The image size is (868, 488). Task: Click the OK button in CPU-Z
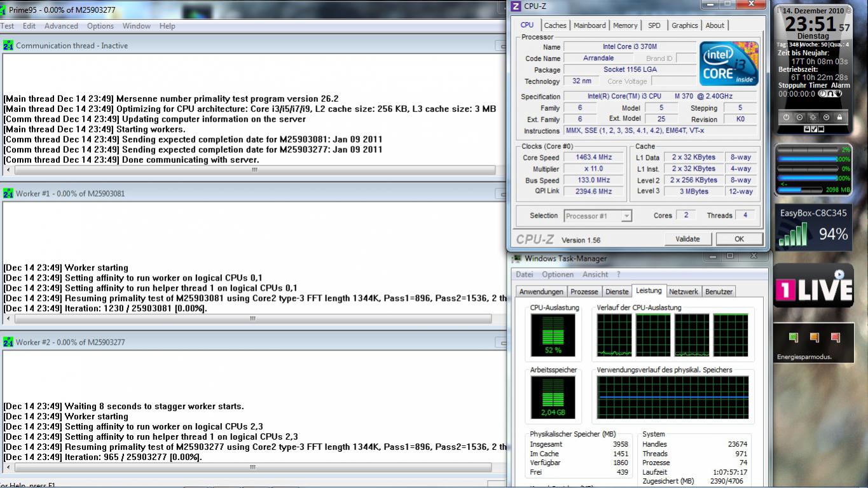coord(739,239)
